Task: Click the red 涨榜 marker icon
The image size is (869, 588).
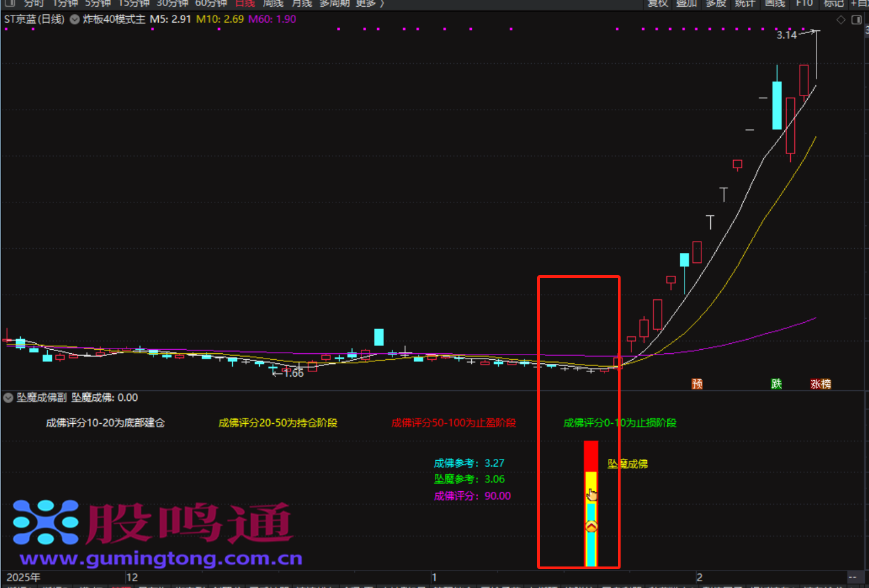Action: [x=821, y=383]
